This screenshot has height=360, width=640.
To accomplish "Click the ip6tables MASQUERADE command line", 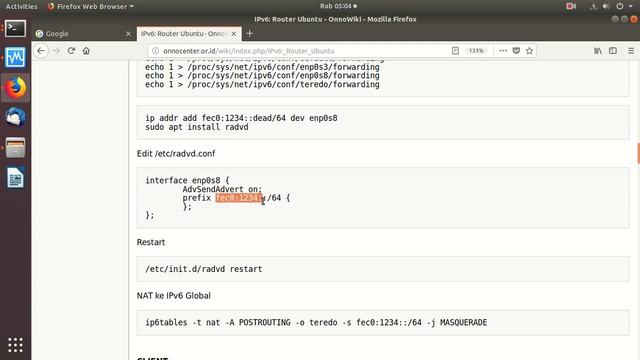I will 316,322.
